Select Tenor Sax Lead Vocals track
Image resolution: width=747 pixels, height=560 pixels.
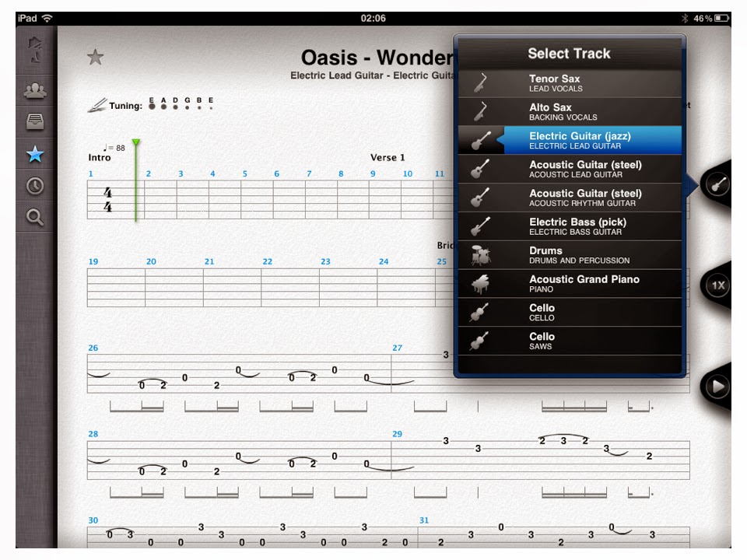point(570,83)
